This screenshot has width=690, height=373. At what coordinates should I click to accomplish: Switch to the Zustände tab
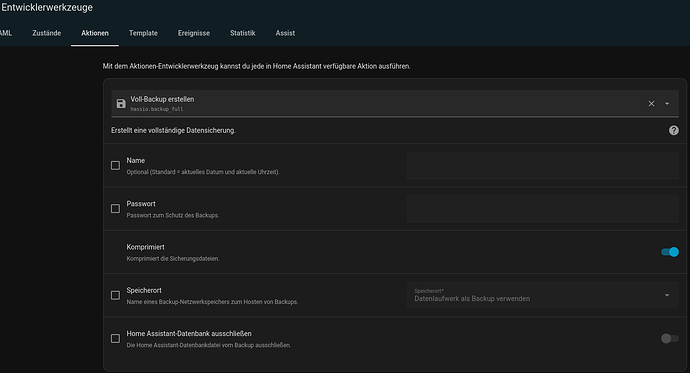point(47,33)
